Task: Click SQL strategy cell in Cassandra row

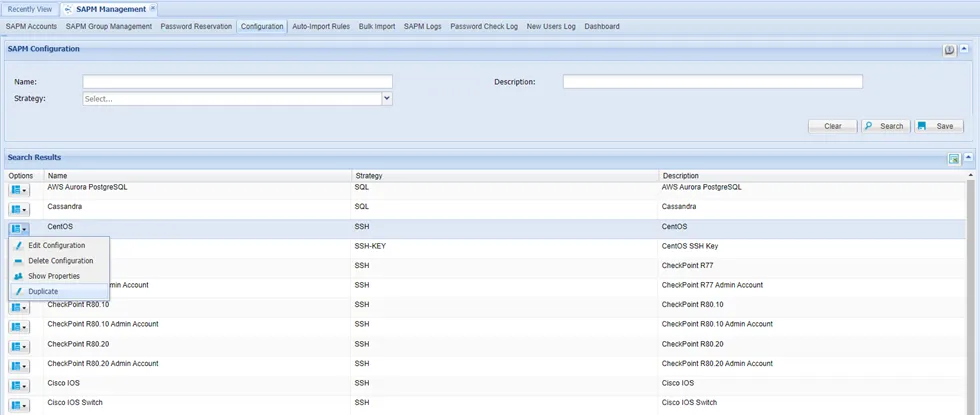Action: tap(362, 206)
